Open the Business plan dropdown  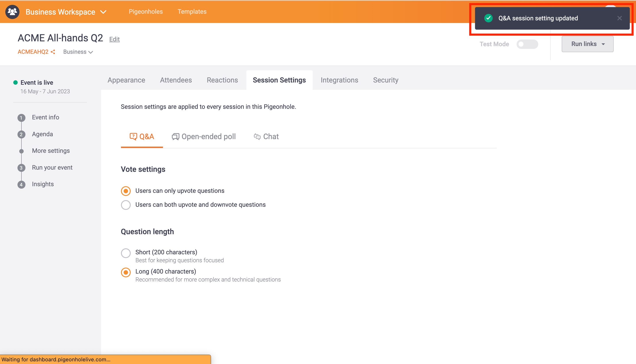[x=78, y=52]
